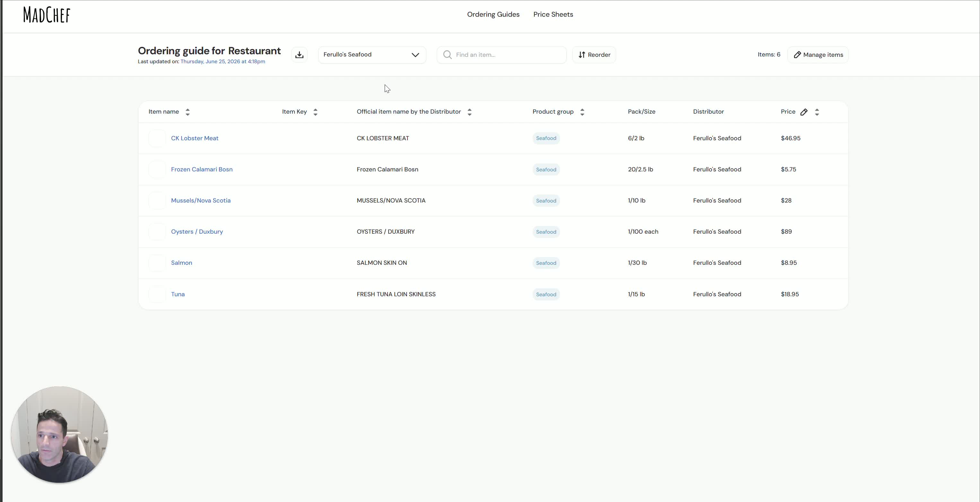
Task: Open Salmon item link
Action: (x=181, y=263)
